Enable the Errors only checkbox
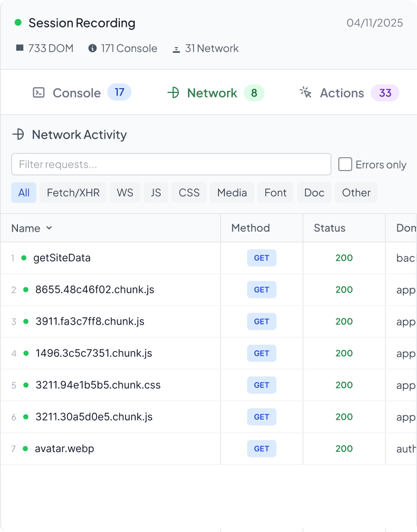417x532 pixels. point(345,164)
